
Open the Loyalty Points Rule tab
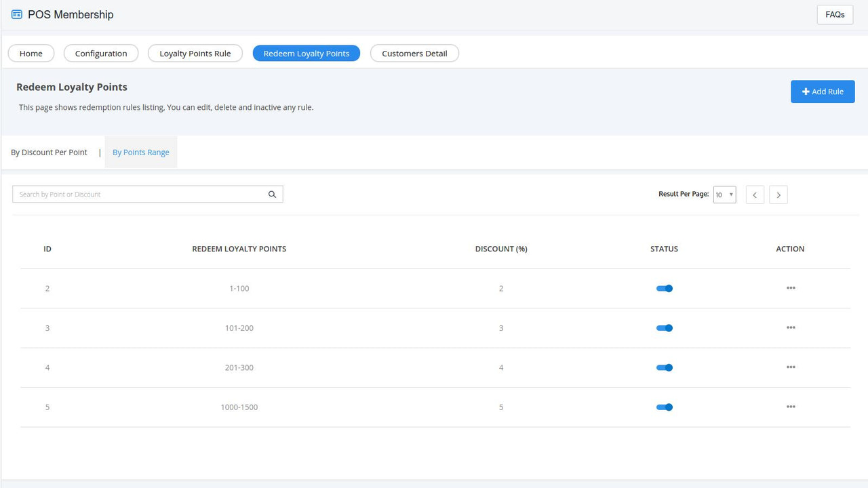(195, 54)
